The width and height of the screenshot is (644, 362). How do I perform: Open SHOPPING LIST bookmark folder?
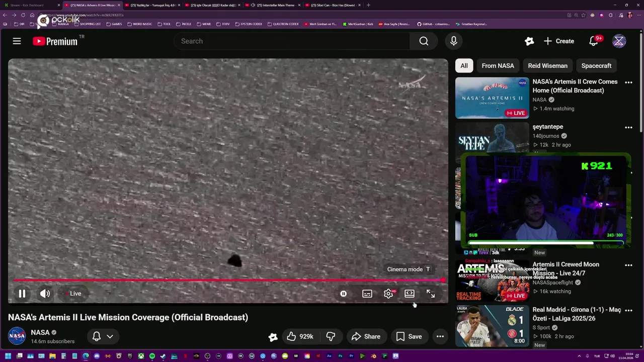[88, 24]
